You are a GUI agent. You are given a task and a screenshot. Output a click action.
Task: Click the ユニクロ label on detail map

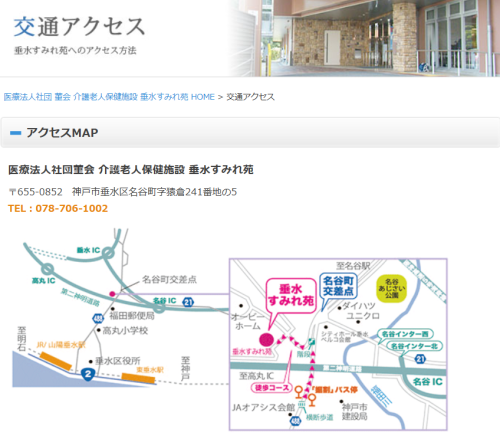pos(363,316)
